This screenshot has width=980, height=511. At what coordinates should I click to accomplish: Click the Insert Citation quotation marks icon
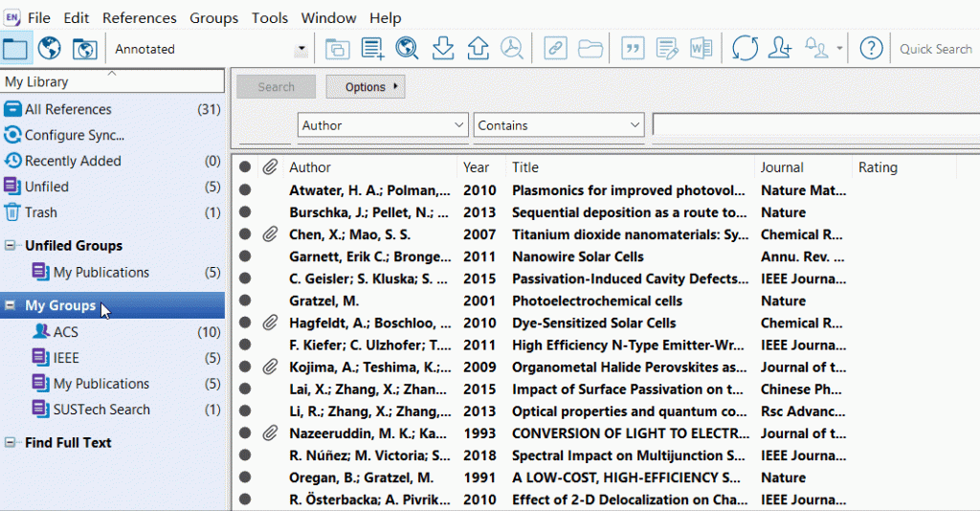click(x=632, y=48)
